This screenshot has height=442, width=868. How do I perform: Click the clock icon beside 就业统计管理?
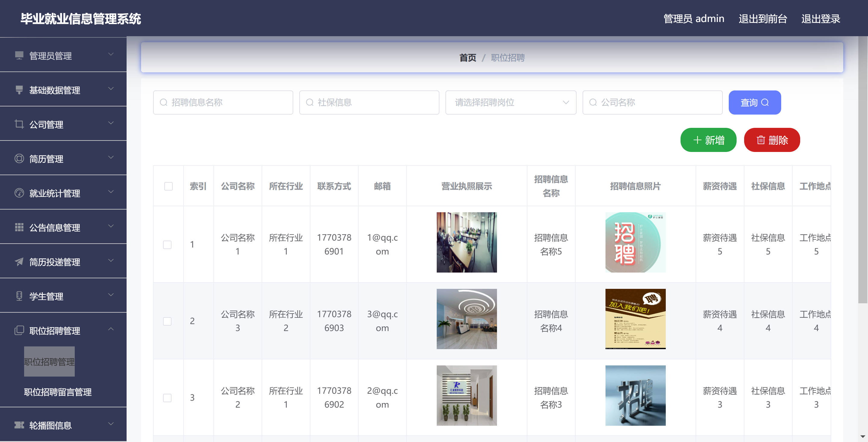point(19,193)
